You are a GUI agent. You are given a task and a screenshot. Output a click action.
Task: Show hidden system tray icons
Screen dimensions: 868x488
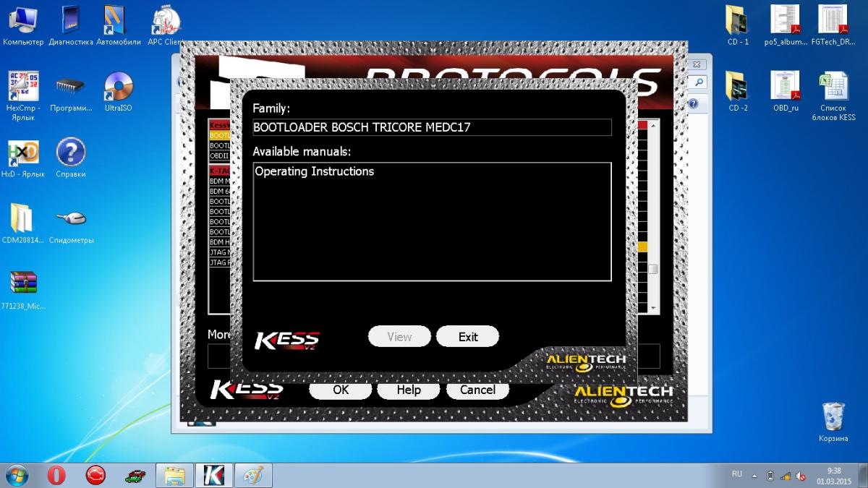(x=754, y=476)
